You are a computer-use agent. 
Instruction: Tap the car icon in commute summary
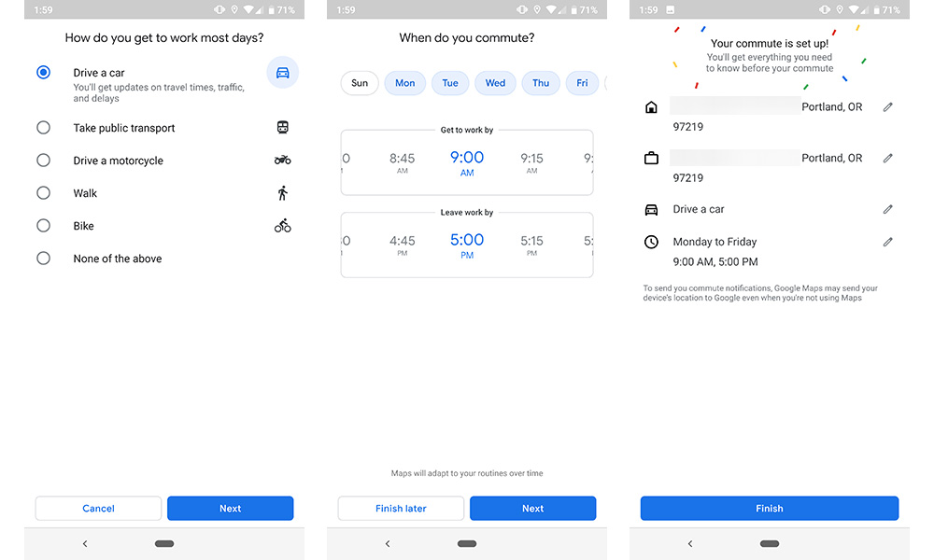click(x=651, y=209)
